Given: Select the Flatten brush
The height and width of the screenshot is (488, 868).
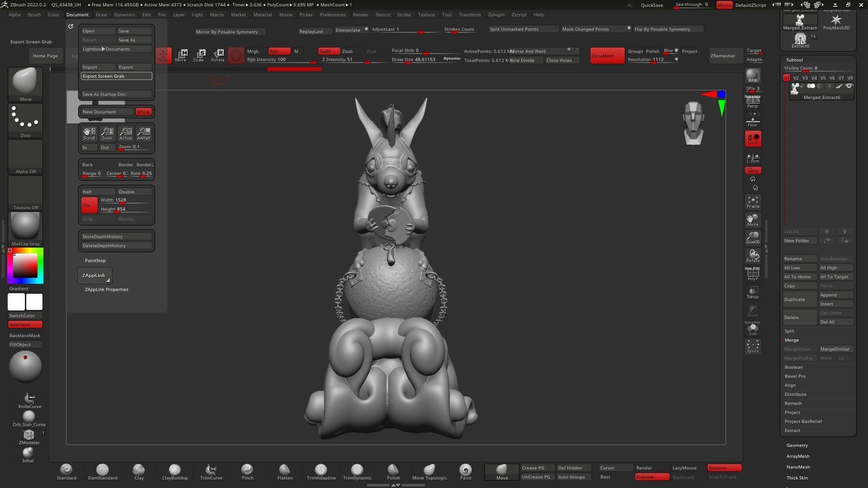Looking at the screenshot, I should pyautogui.click(x=285, y=472).
